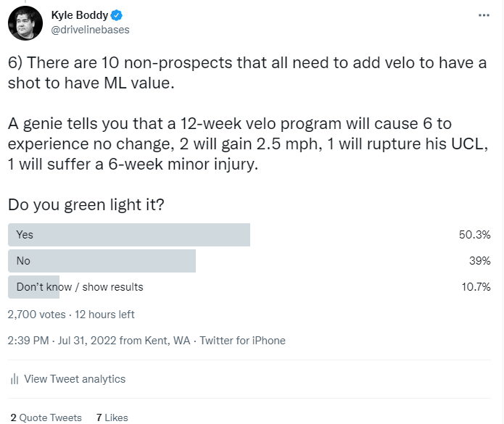Screen dimensions: 504x424
Task: View the 7 Likes list
Action: pos(112,417)
